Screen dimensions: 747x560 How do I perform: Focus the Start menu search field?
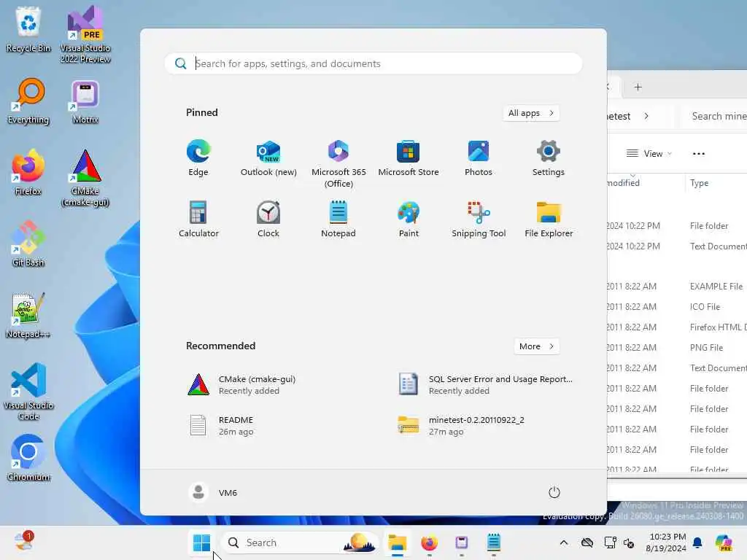point(373,63)
